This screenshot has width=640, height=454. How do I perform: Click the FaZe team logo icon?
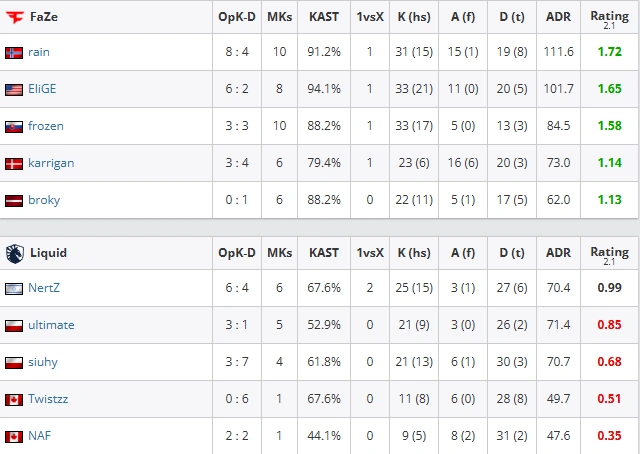coord(15,17)
